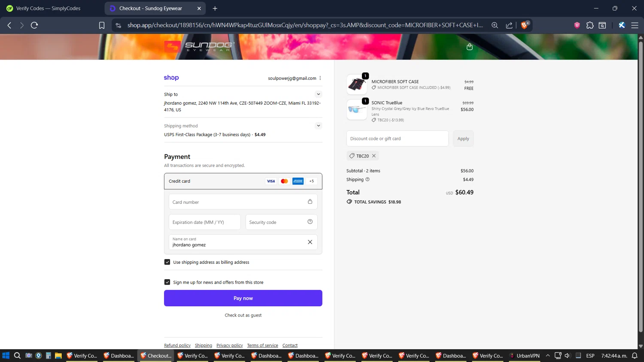Click SONIC TrueBlue sunglasses thumbnail
This screenshot has width=644, height=362.
(357, 110)
